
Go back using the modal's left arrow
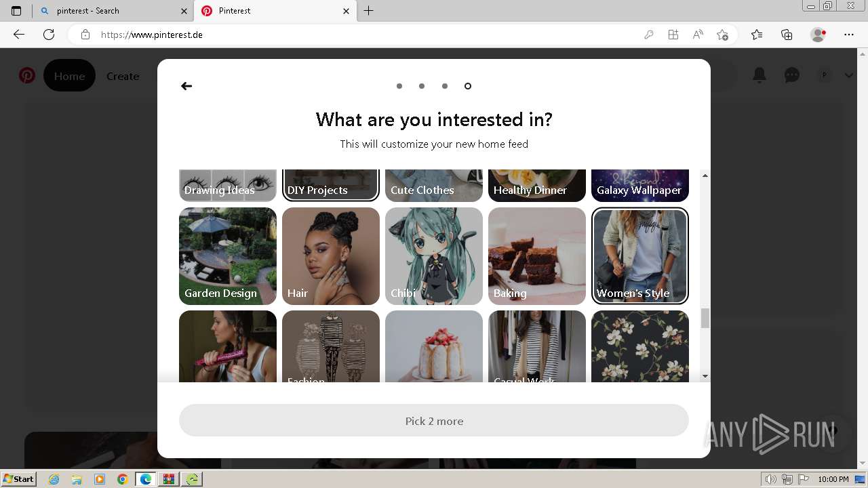pos(186,86)
